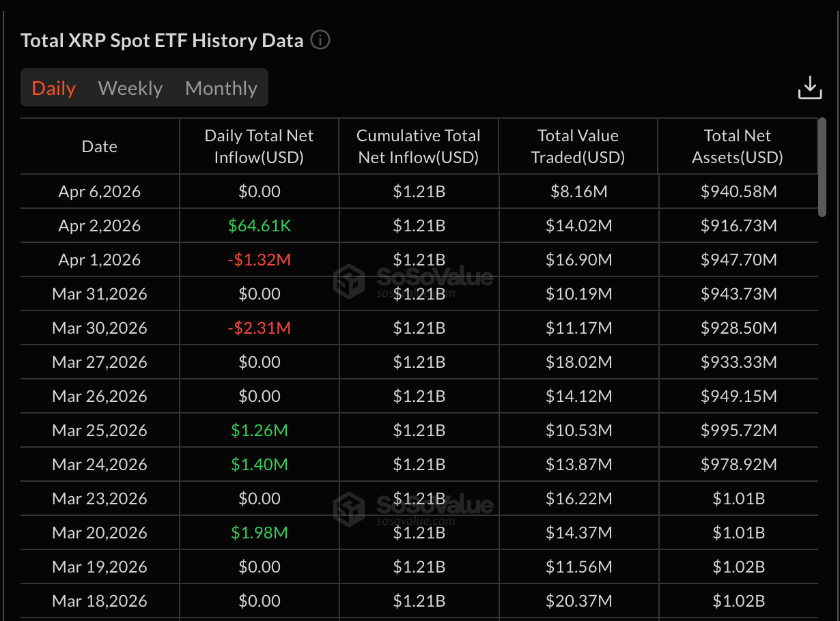
Task: Click the $1.26M inflow value
Action: (260, 431)
